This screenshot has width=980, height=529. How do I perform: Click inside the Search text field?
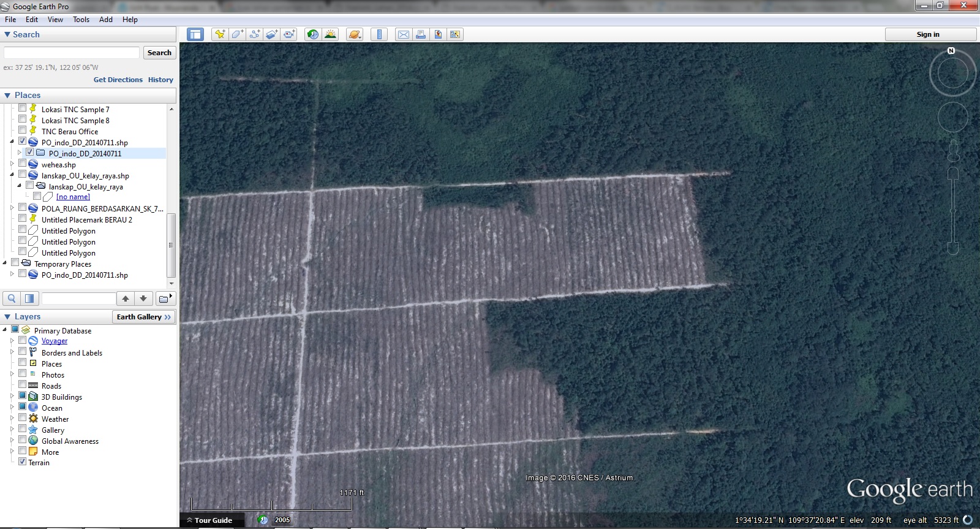[x=72, y=53]
